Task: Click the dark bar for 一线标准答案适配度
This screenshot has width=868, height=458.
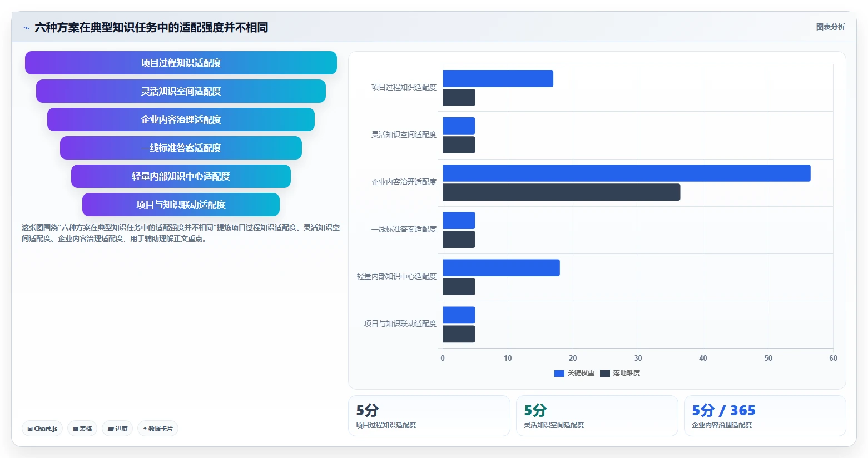Action: click(x=459, y=240)
